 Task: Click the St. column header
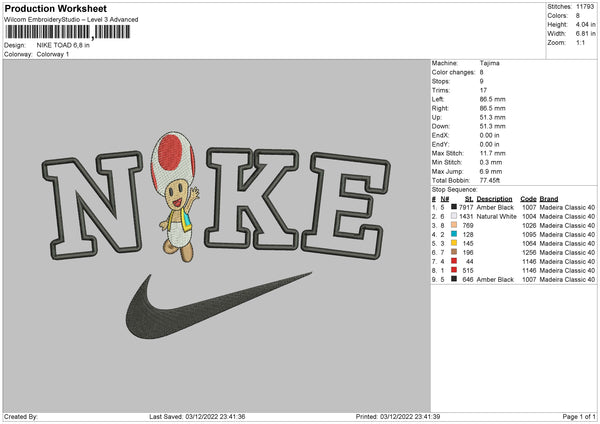click(x=469, y=199)
